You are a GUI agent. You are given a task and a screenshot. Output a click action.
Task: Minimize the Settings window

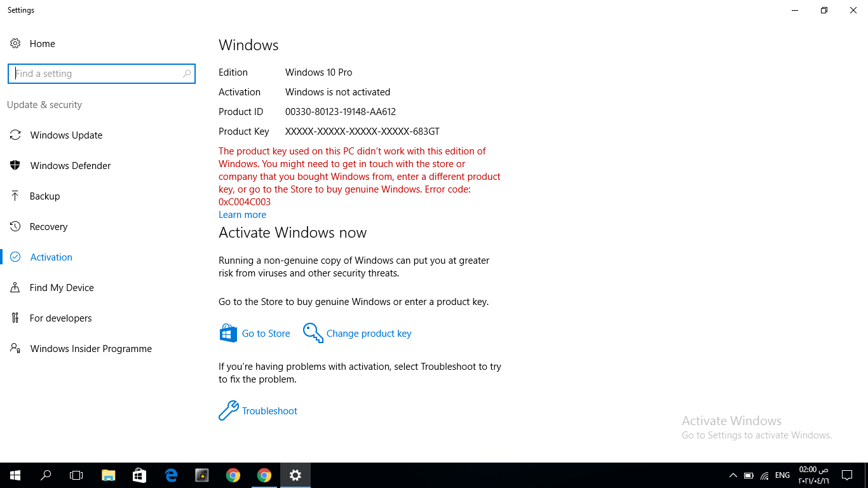[x=795, y=10]
